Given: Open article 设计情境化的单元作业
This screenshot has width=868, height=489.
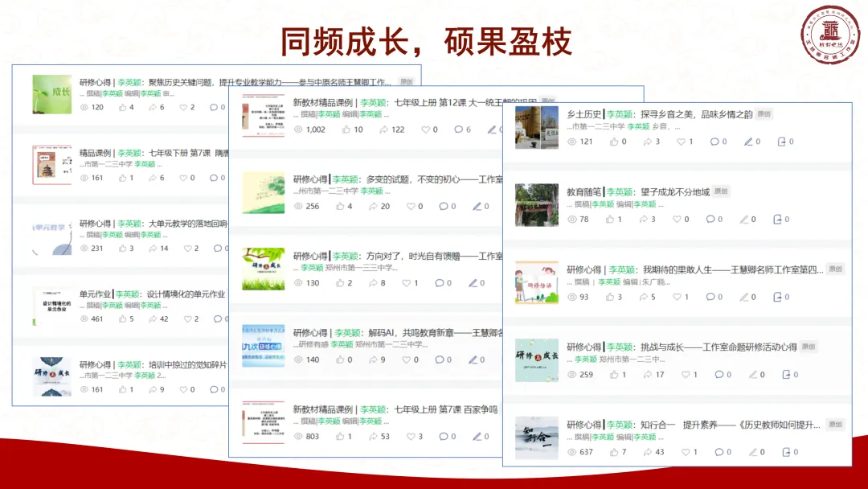Looking at the screenshot, I should click(152, 294).
